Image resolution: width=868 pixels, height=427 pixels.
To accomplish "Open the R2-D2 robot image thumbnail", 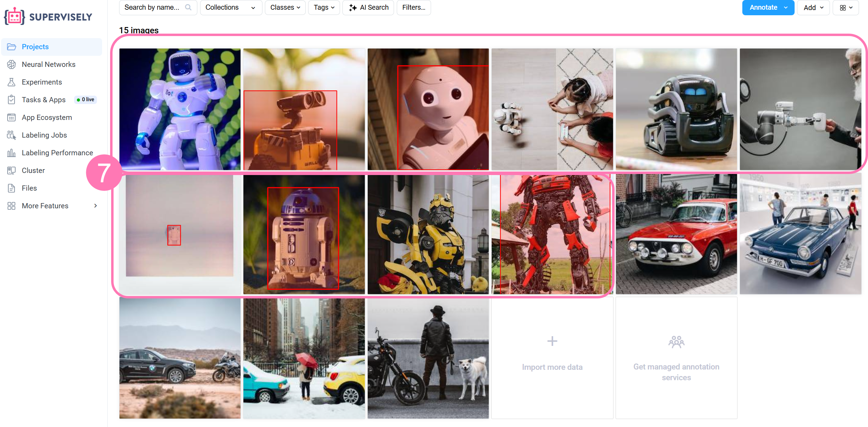I will pyautogui.click(x=304, y=235).
